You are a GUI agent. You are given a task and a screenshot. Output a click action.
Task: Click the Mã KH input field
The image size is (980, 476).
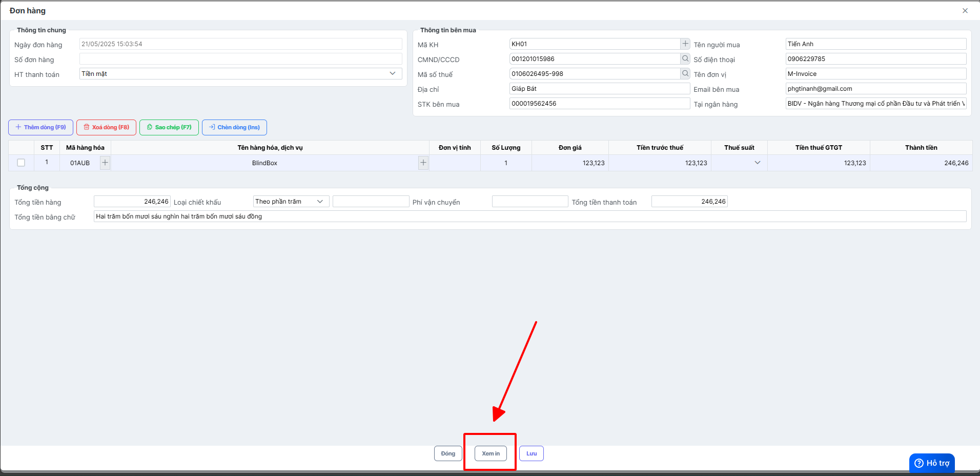(x=595, y=44)
